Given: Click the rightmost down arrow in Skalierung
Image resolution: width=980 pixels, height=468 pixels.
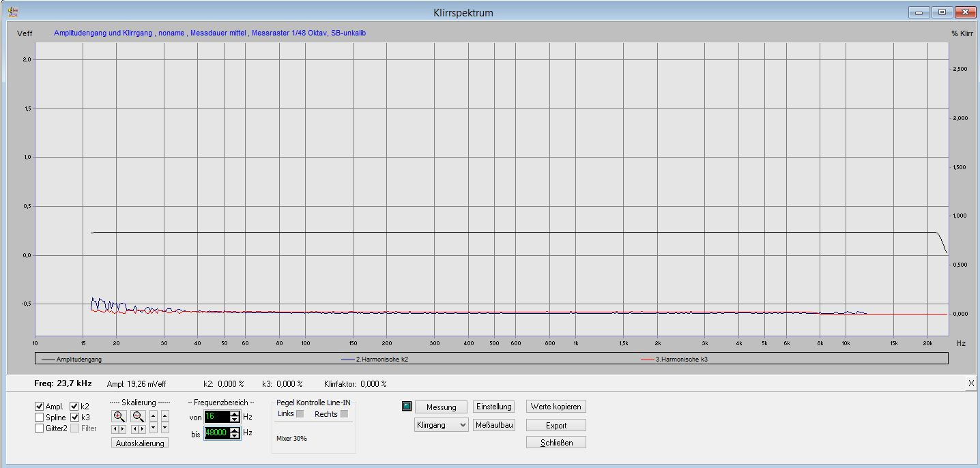Looking at the screenshot, I should (x=164, y=428).
